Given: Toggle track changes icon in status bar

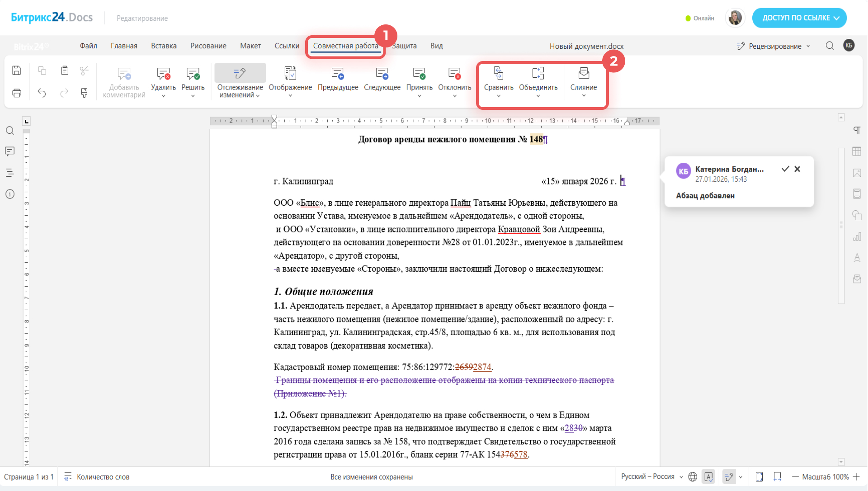Looking at the screenshot, I should coord(729,477).
